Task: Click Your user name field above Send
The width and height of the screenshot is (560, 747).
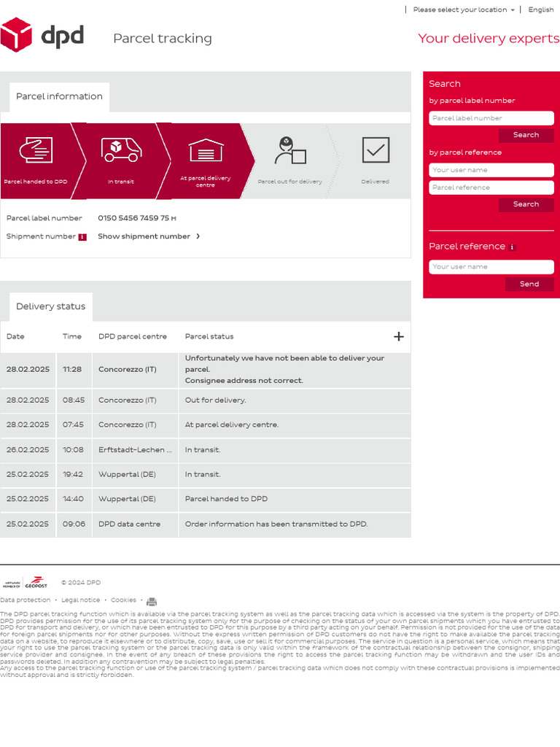Action: tap(491, 267)
